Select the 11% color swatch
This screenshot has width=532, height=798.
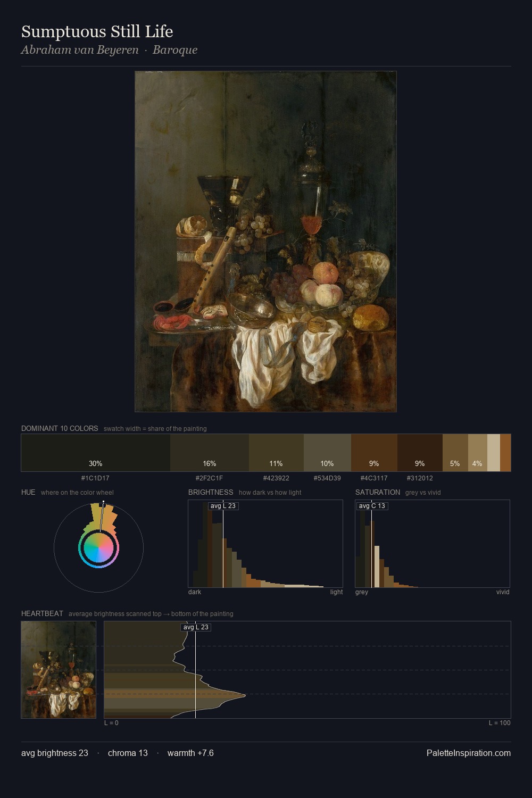pos(276,453)
